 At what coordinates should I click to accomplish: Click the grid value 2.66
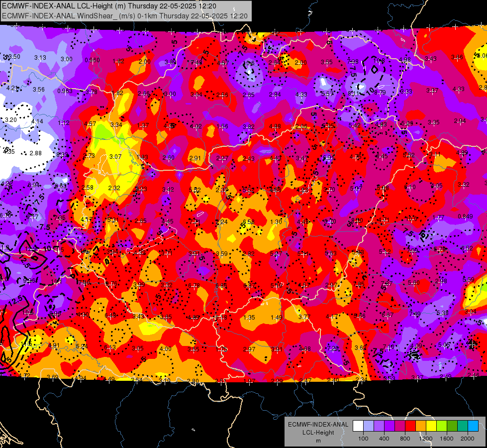144,93
